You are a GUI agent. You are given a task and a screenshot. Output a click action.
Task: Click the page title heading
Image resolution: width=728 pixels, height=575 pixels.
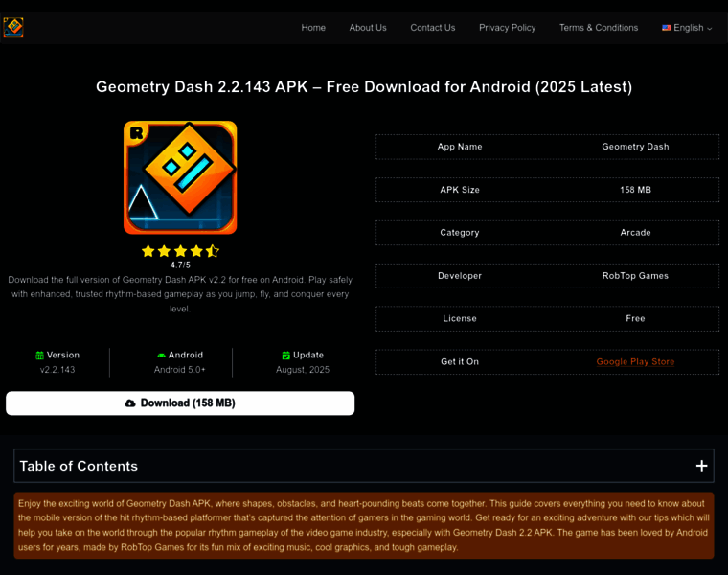point(364,87)
